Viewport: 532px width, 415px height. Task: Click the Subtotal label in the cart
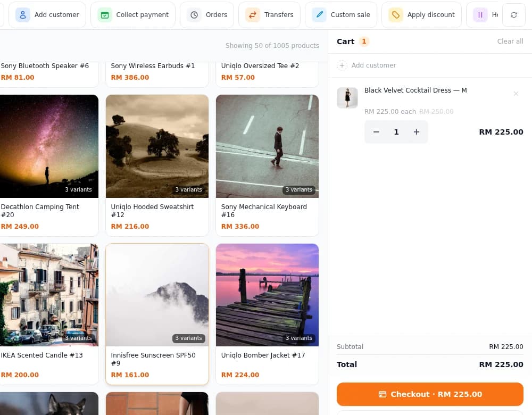[350, 347]
